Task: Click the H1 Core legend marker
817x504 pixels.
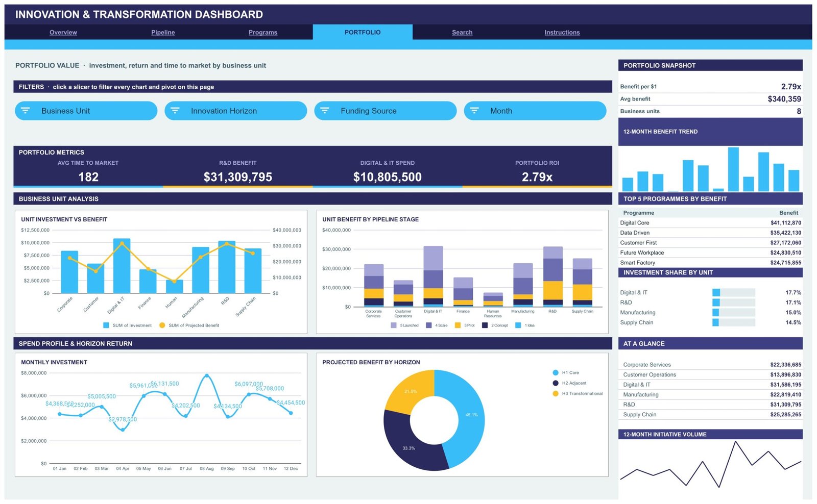Action: (556, 373)
